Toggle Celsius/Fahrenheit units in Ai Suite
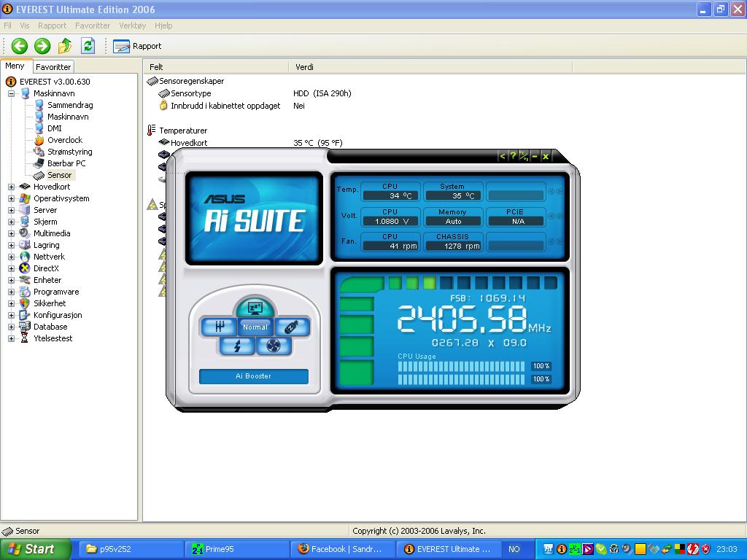The image size is (747, 560). tap(524, 156)
